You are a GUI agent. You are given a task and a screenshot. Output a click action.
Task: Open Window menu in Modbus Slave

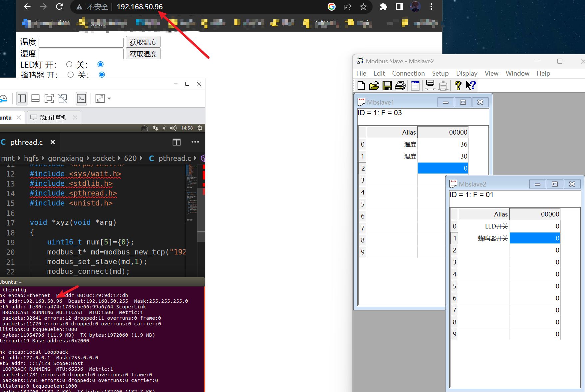517,73
